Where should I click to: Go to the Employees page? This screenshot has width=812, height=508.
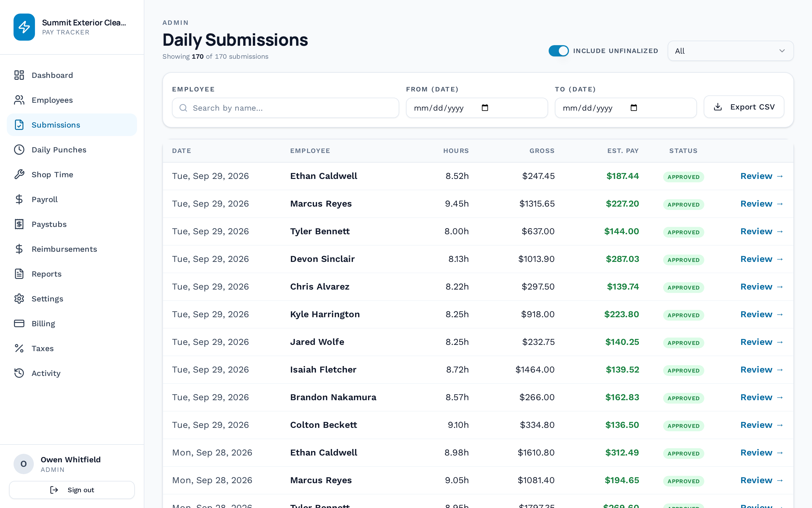[72, 100]
